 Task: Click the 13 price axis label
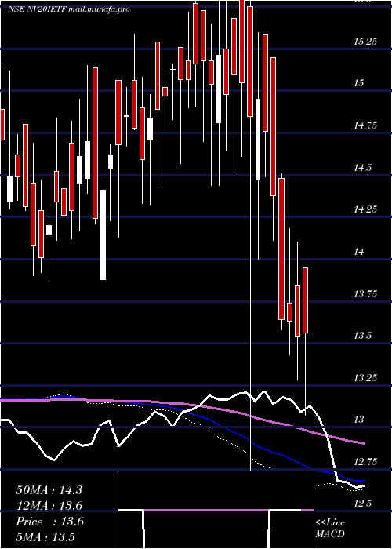click(x=359, y=420)
